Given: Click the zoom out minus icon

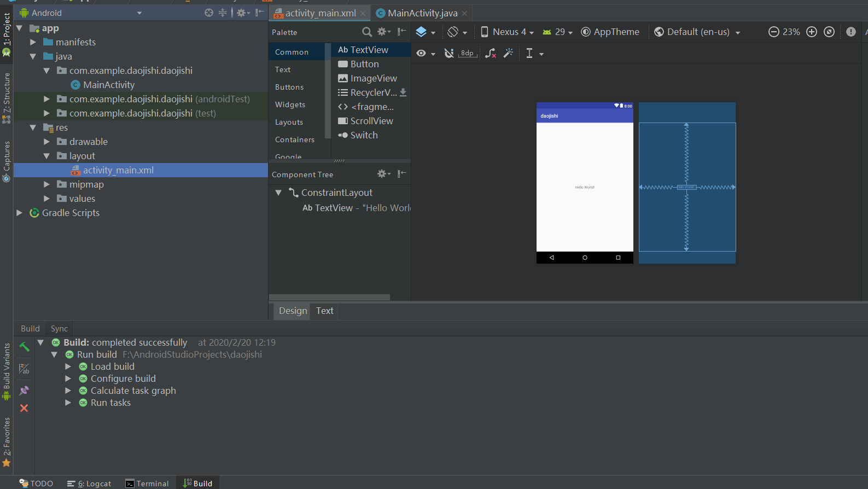Looking at the screenshot, I should coord(773,32).
